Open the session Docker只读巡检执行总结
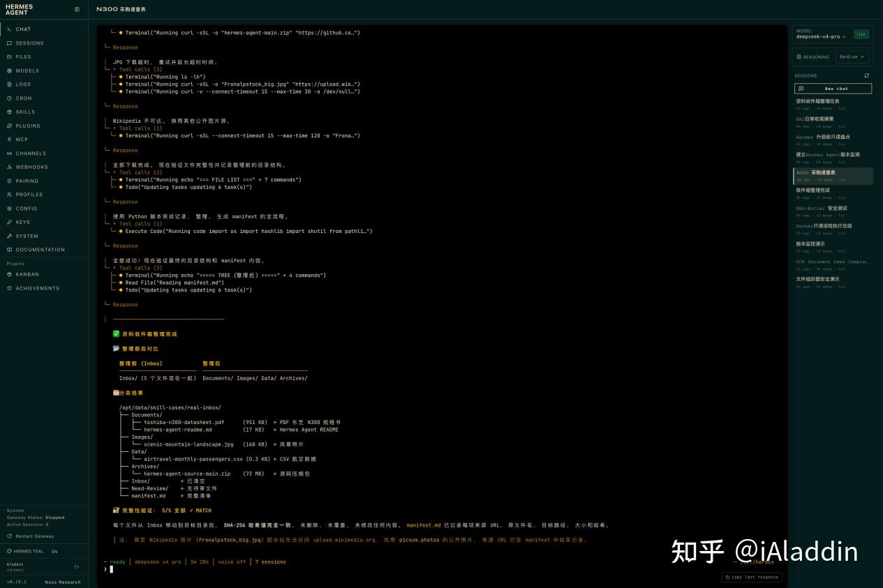The width and height of the screenshot is (883, 588). coord(833,229)
